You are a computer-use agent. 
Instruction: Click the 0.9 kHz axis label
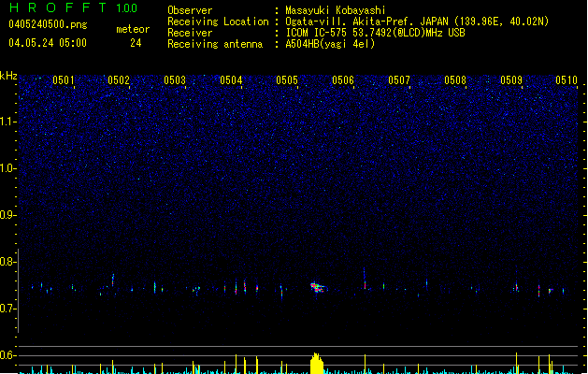8,215
